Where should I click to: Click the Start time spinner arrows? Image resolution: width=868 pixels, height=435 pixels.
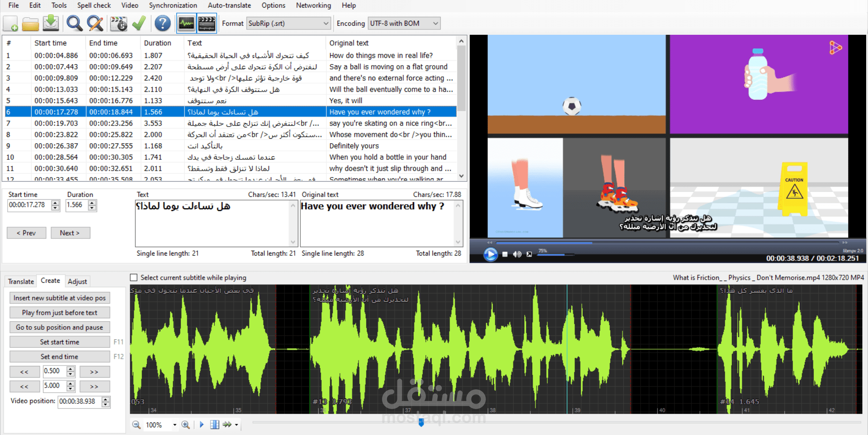point(56,205)
